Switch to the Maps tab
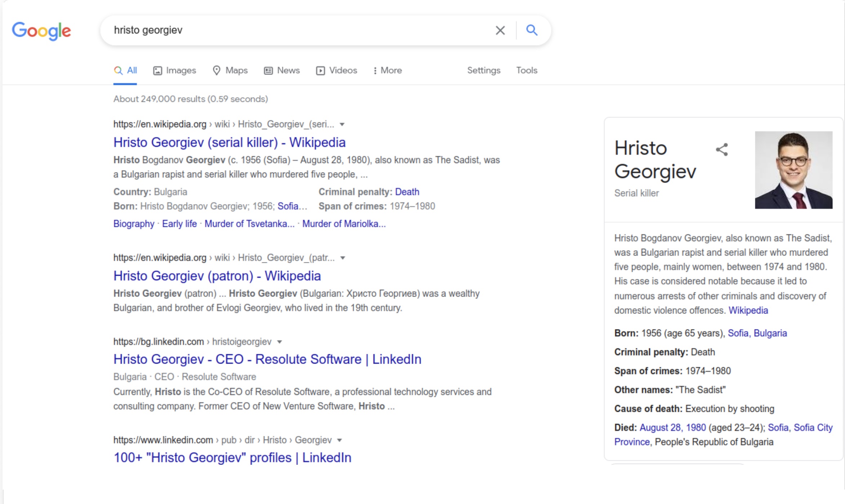This screenshot has width=845, height=504. tap(230, 70)
